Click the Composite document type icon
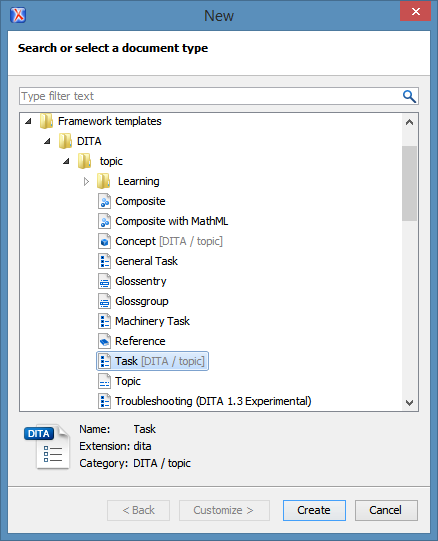This screenshot has width=438, height=541. [x=104, y=201]
